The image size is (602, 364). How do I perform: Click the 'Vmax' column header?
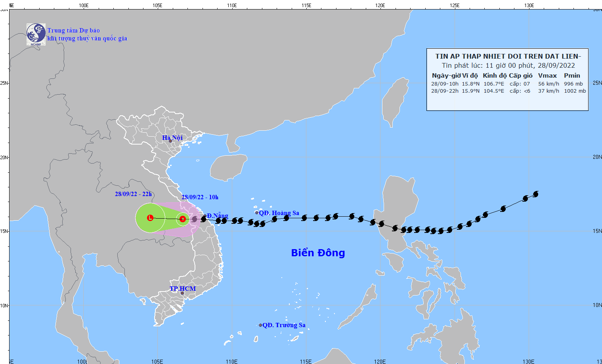[547, 75]
